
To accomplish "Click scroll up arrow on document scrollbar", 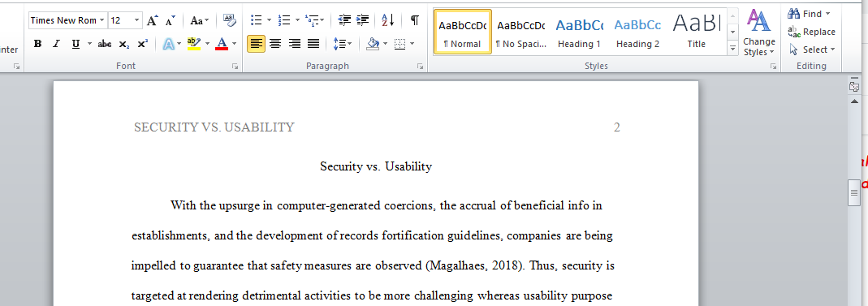I will pyautogui.click(x=854, y=102).
